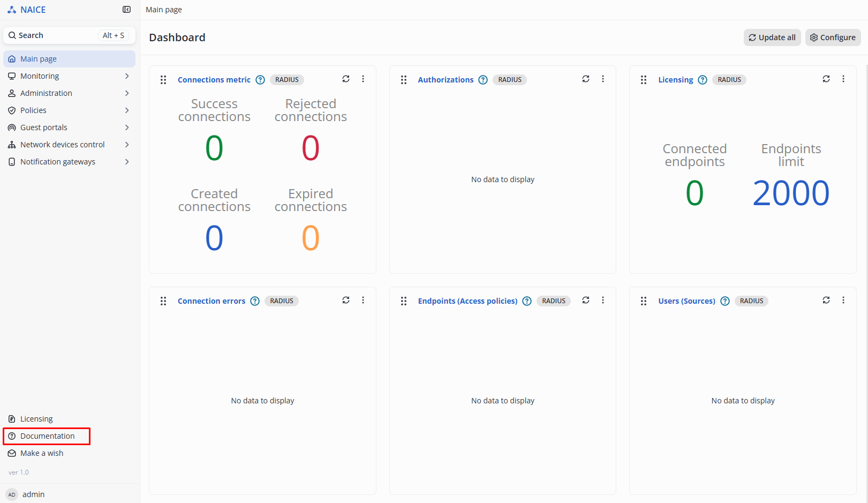868x503 pixels.
Task: Refresh the Connections metric widget
Action: click(346, 79)
